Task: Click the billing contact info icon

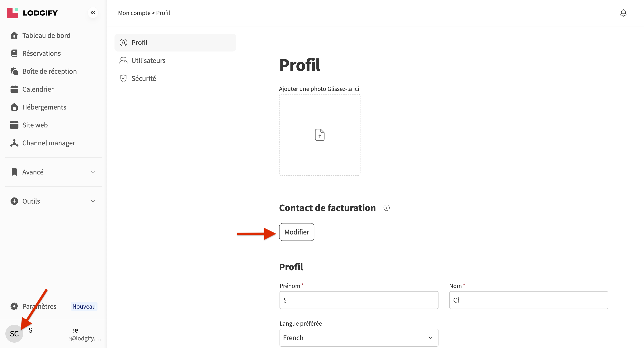Action: coord(386,208)
